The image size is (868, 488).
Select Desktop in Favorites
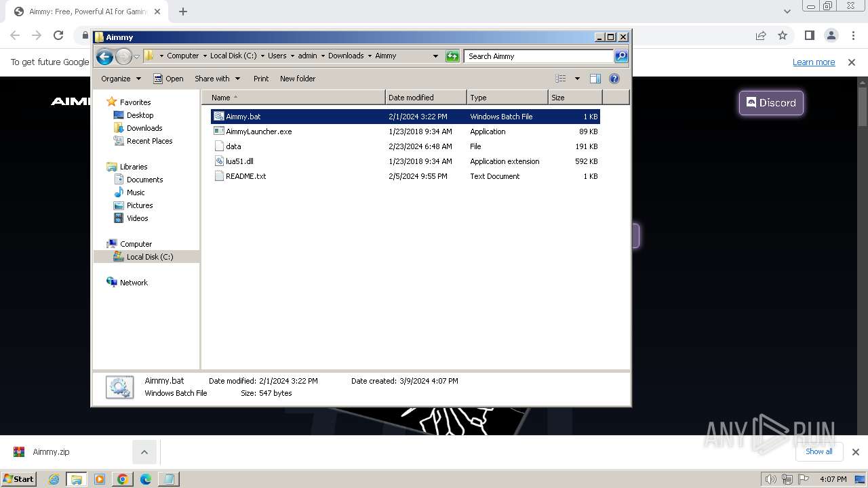(140, 115)
